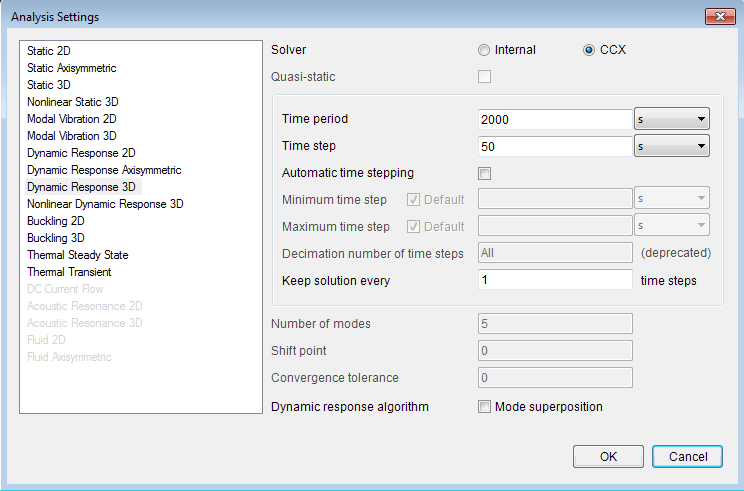Click the Time period input field
Screen dimensions: 744x491
tap(555, 119)
